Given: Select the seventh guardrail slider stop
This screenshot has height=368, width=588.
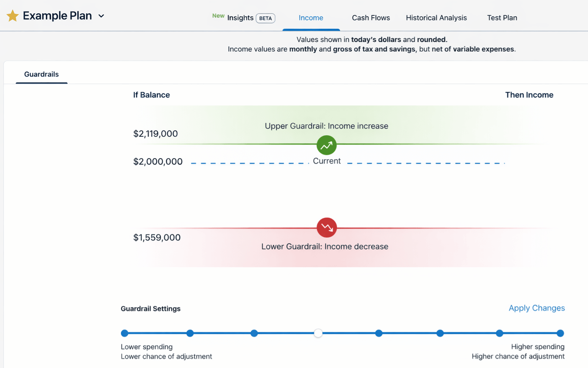Looking at the screenshot, I should (500, 333).
